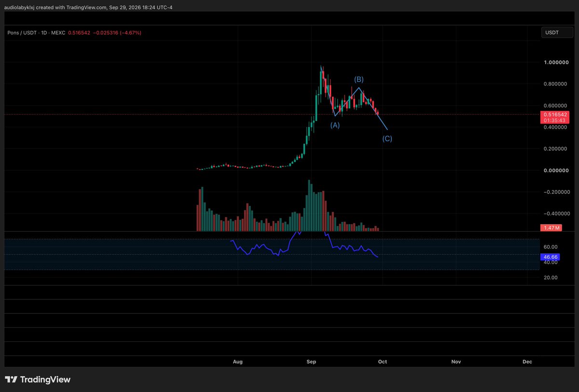Click the 1.47 M volume tag
Screen dimensions: 579x392
pos(550,227)
